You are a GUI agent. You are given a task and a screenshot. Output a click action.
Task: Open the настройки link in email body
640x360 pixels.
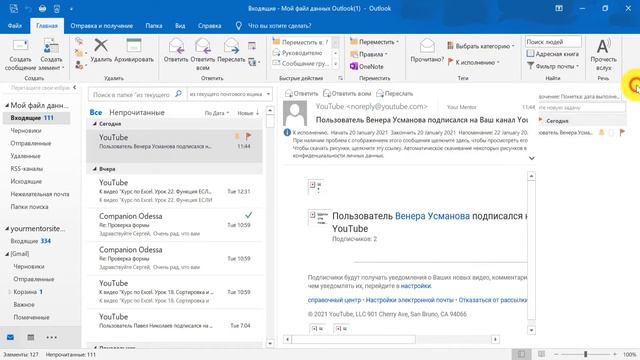point(416,286)
